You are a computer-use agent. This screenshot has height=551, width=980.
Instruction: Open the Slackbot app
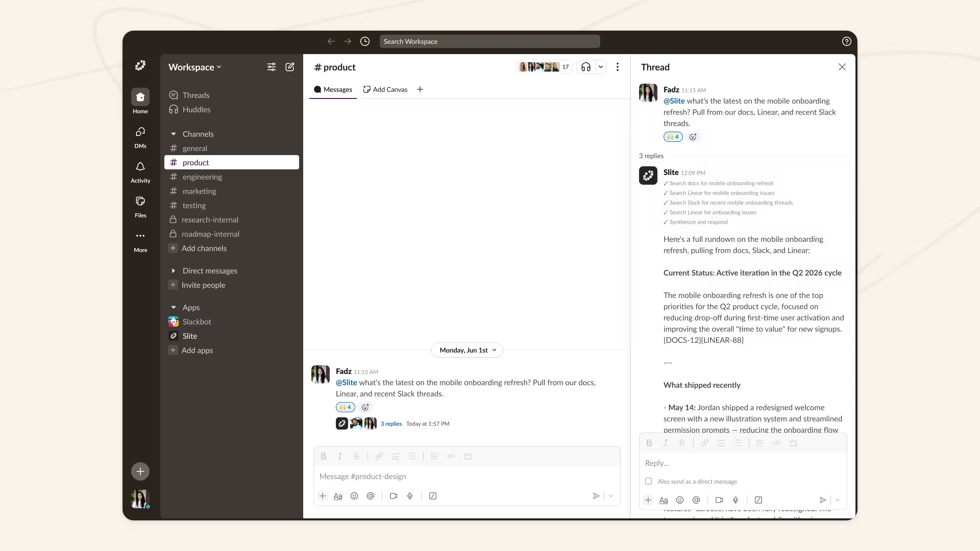pos(231,322)
